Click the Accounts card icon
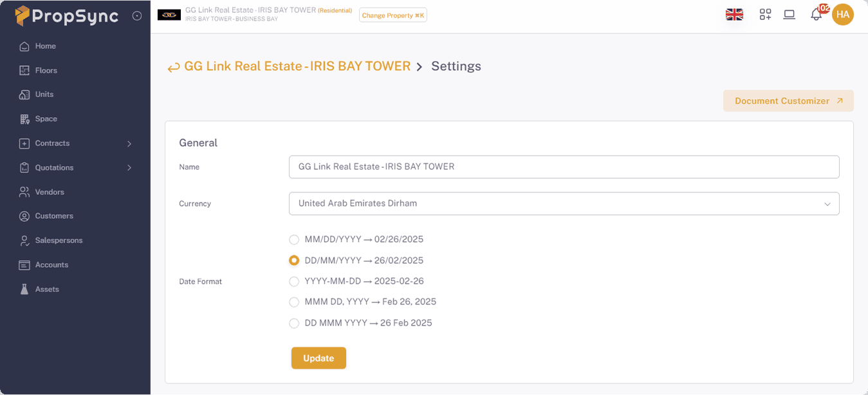Viewport: 868px width, 395px height. point(24,265)
